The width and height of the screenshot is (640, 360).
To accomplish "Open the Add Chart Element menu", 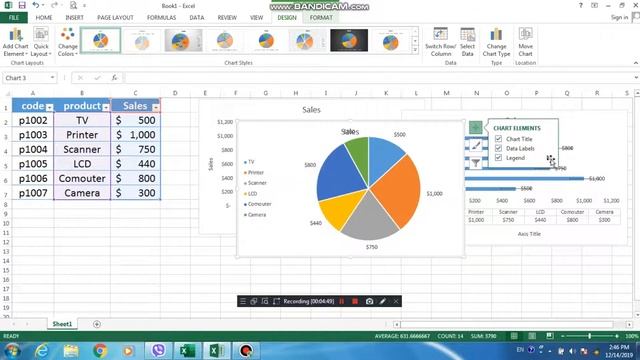I will coord(15,42).
